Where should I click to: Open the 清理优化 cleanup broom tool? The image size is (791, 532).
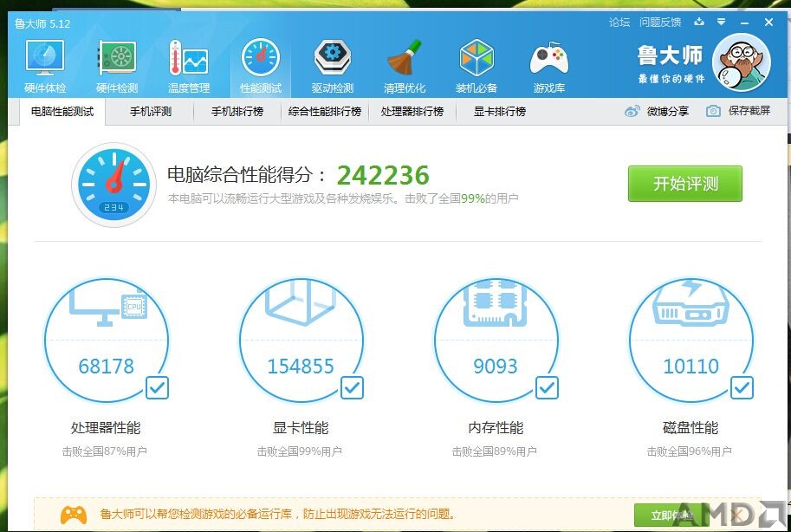pos(405,66)
